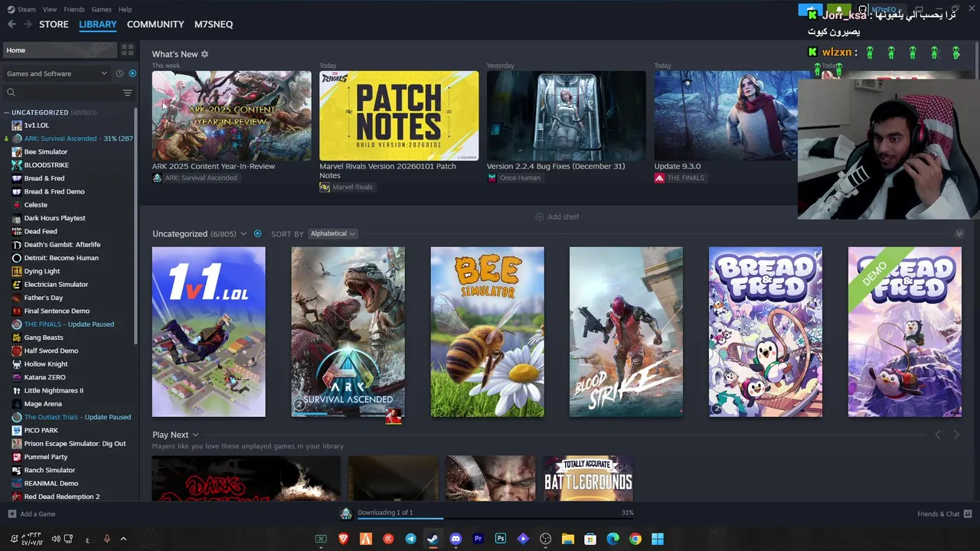Toggle sidebar ready-to-play filter

coord(132,73)
